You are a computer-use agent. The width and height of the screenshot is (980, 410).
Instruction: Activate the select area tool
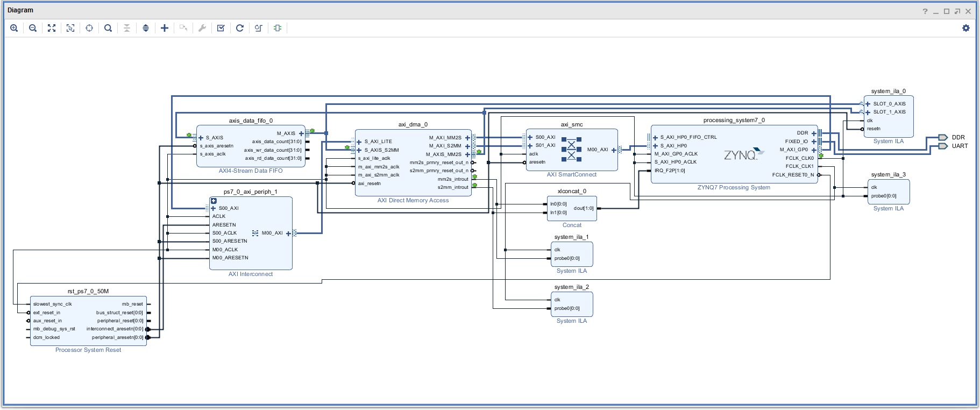pyautogui.click(x=70, y=28)
